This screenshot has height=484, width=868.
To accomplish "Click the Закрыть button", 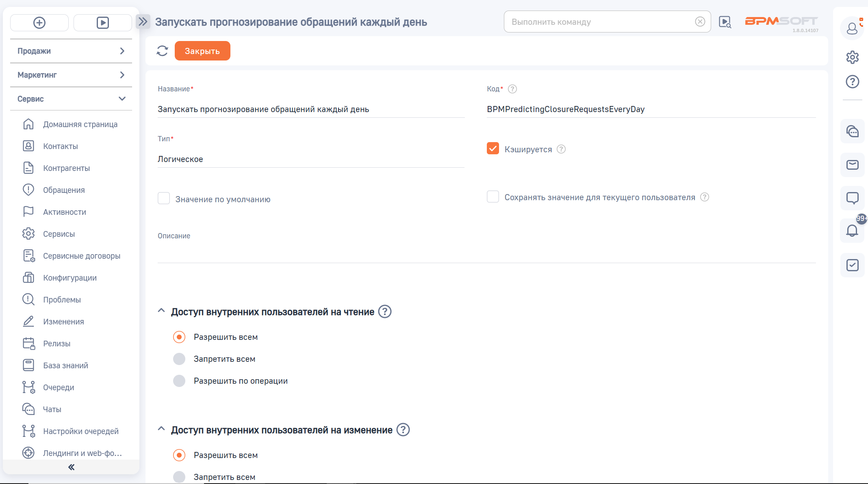I will [202, 51].
